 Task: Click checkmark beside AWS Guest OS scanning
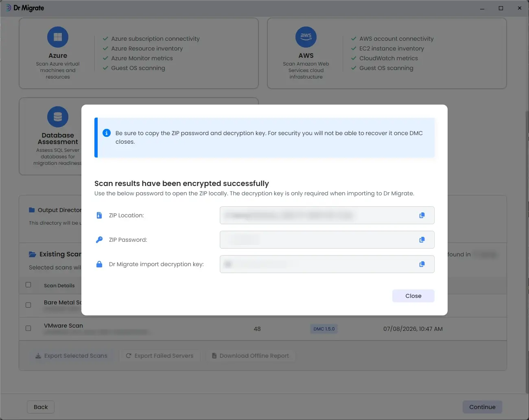tap(354, 68)
